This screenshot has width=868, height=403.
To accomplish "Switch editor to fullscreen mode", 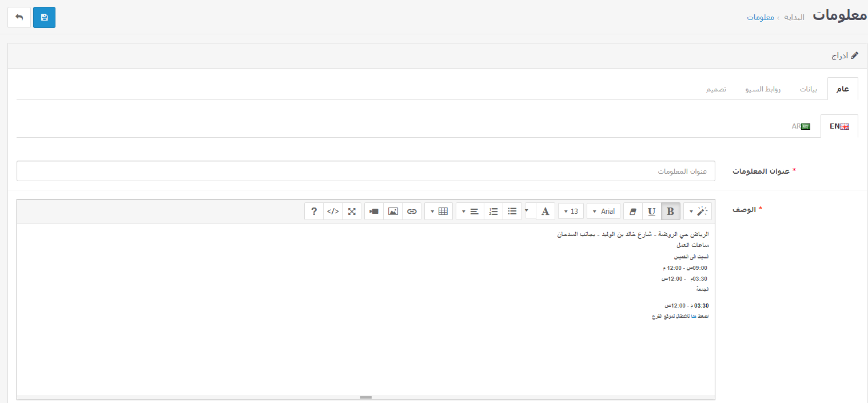I will [352, 212].
